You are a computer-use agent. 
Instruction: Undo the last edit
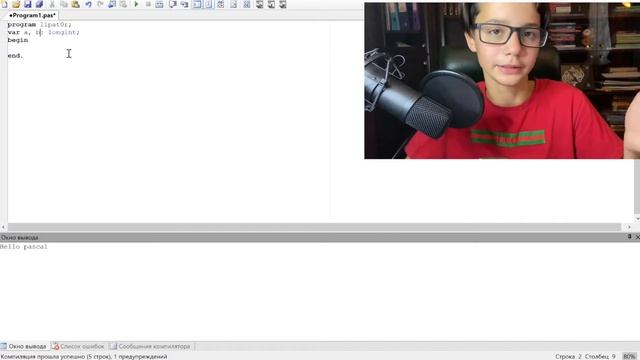tap(88, 4)
